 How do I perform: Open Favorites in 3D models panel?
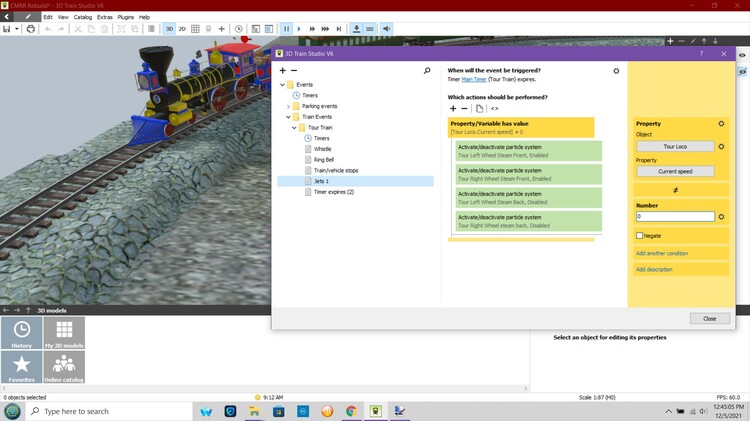[x=21, y=367]
